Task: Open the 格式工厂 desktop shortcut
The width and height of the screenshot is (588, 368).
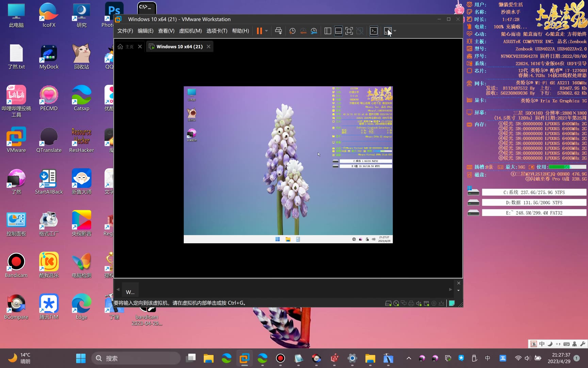Action: [49, 224]
